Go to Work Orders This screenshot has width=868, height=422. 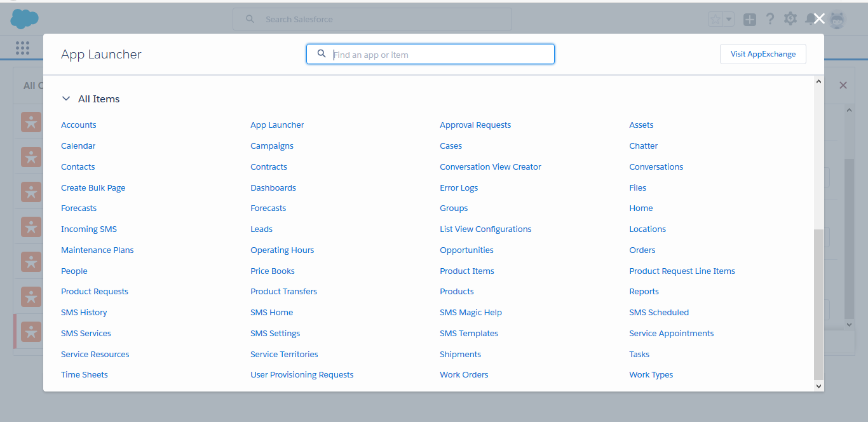click(464, 375)
